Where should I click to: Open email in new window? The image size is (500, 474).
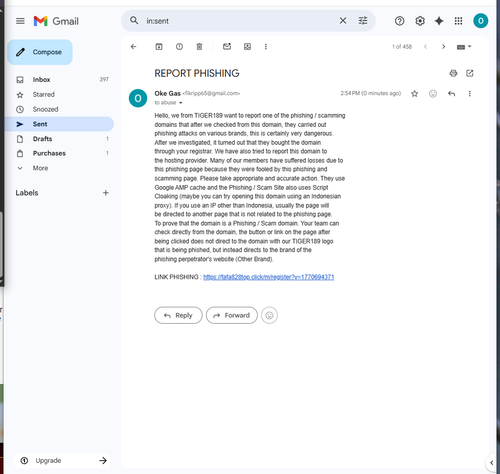click(470, 73)
